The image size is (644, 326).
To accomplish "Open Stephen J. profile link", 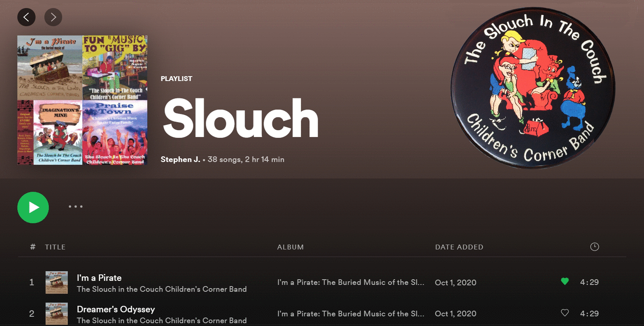I will [x=180, y=159].
